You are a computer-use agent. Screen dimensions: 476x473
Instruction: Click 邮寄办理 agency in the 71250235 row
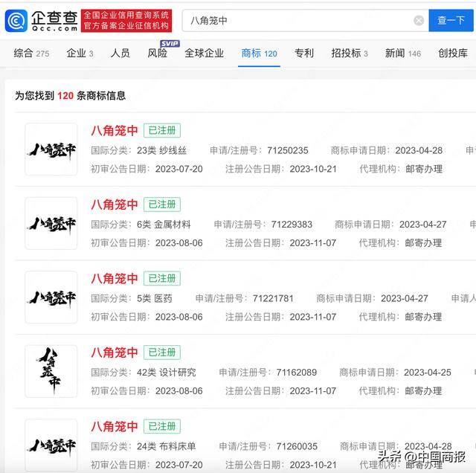424,169
